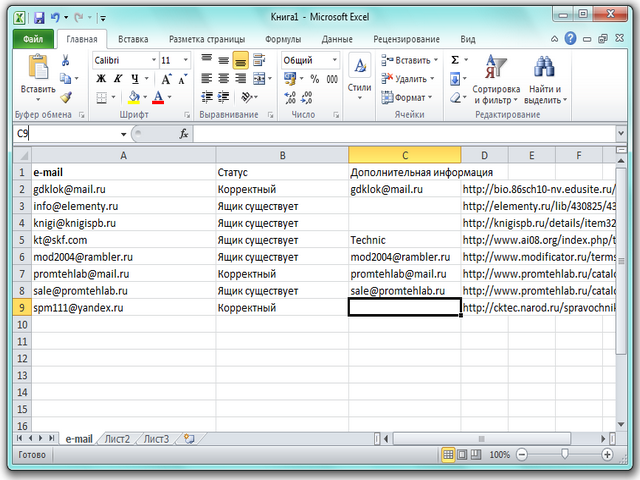The image size is (640, 480).
Task: Select column C header
Action: [x=404, y=156]
